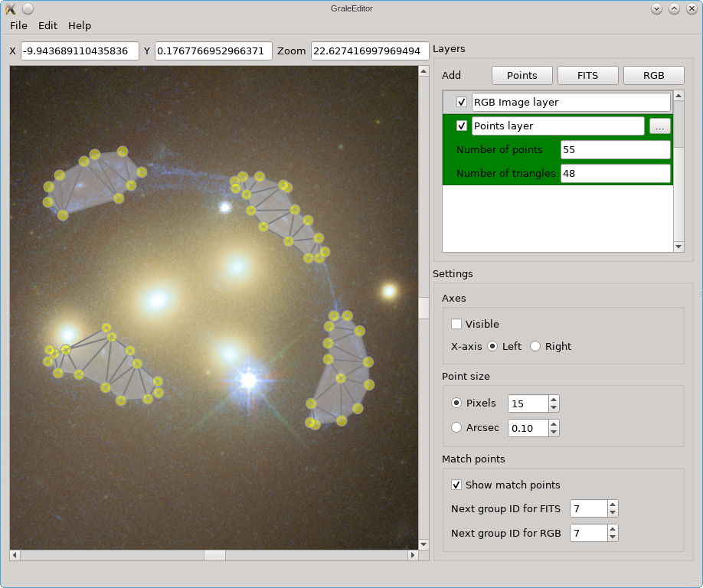Click the X coordinate field
Image resolution: width=703 pixels, height=588 pixels.
point(80,51)
